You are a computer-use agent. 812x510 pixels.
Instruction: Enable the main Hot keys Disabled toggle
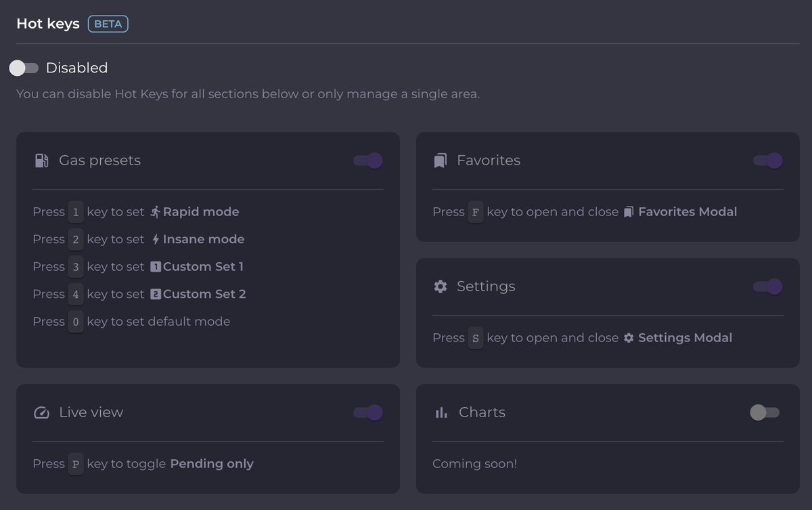click(x=24, y=68)
